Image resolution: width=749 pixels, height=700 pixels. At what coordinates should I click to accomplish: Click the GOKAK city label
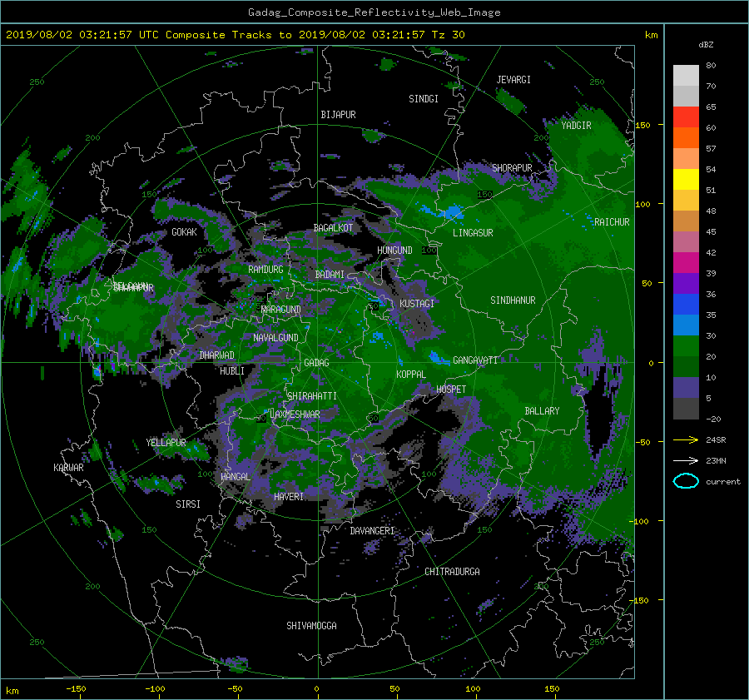point(184,232)
